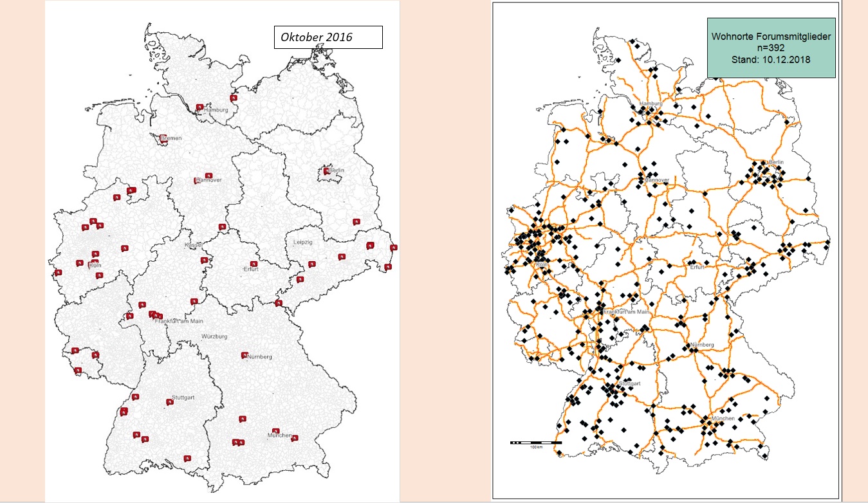The width and height of the screenshot is (868, 503).
Task: Click the red marker right of München
Action: click(x=294, y=438)
